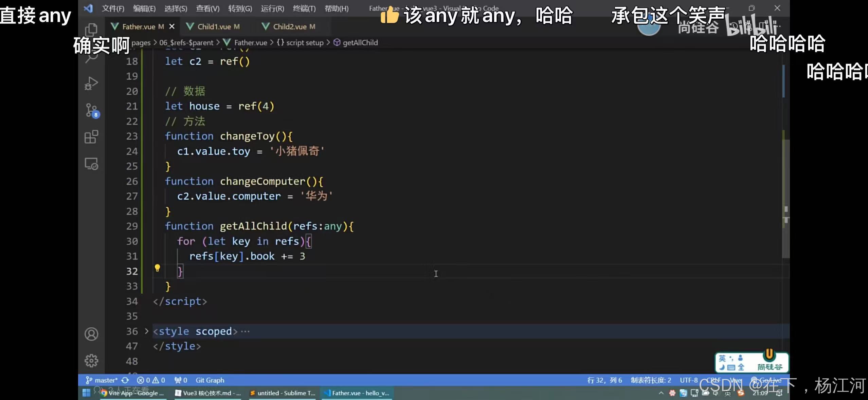The width and height of the screenshot is (868, 400).
Task: Open the 终端(T) menu
Action: pyautogui.click(x=304, y=8)
